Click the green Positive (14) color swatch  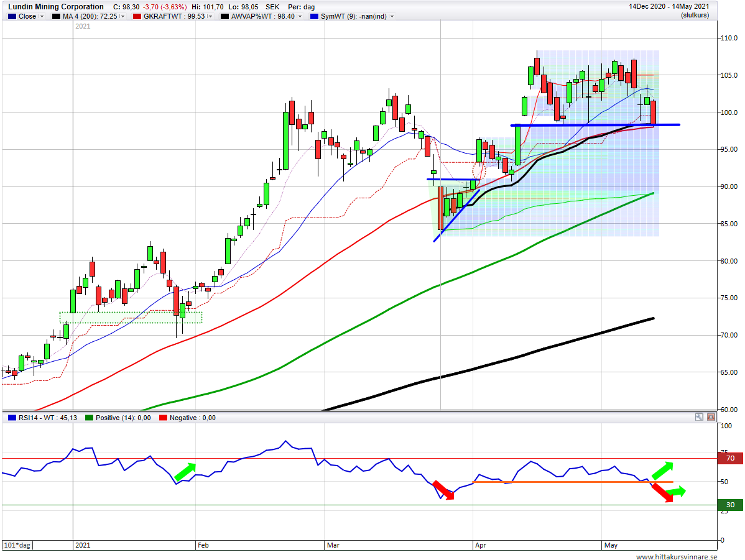click(x=90, y=418)
